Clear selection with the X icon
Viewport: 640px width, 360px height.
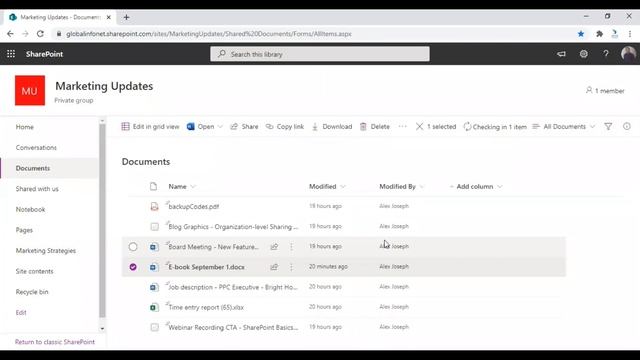419,127
